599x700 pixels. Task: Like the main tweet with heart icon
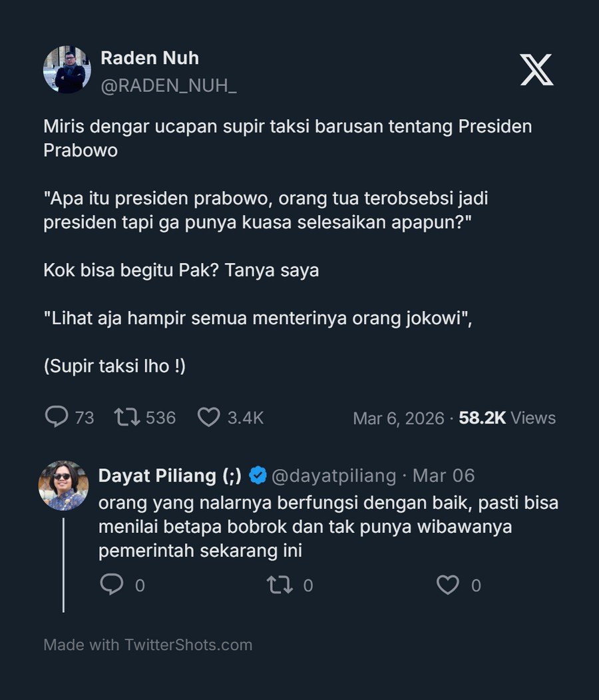(209, 417)
